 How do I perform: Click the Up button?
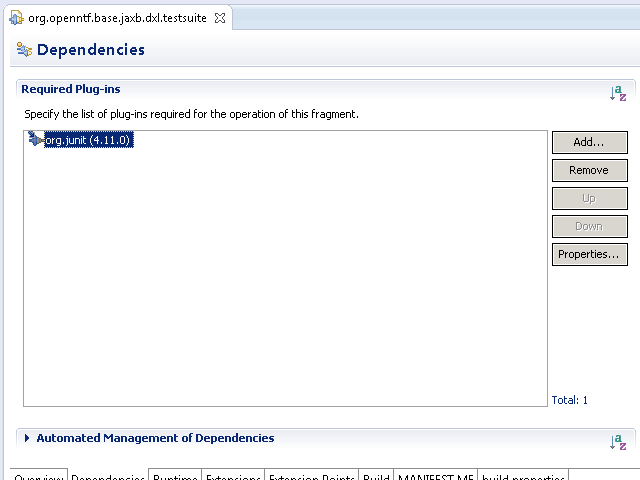[x=589, y=198]
